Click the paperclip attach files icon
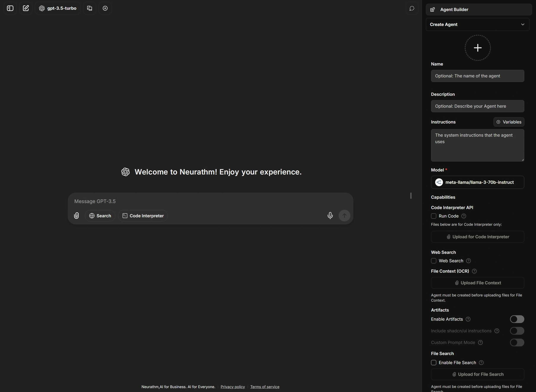 tap(76, 215)
